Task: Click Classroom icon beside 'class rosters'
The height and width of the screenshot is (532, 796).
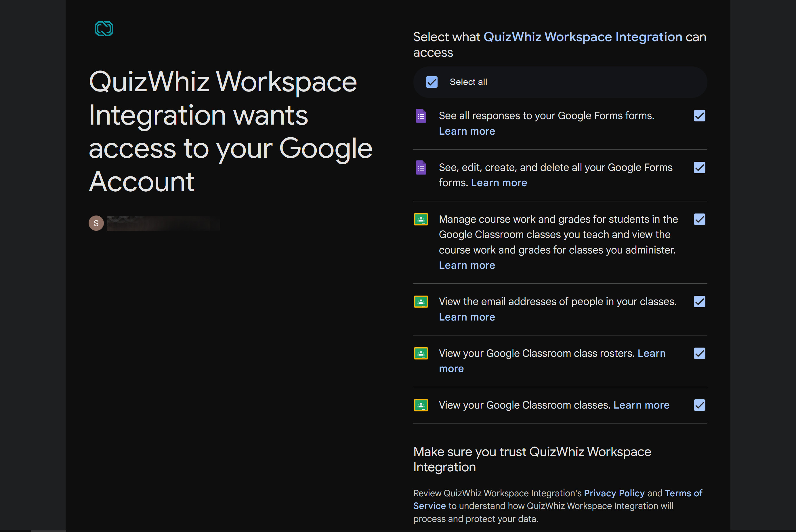Action: click(x=421, y=354)
